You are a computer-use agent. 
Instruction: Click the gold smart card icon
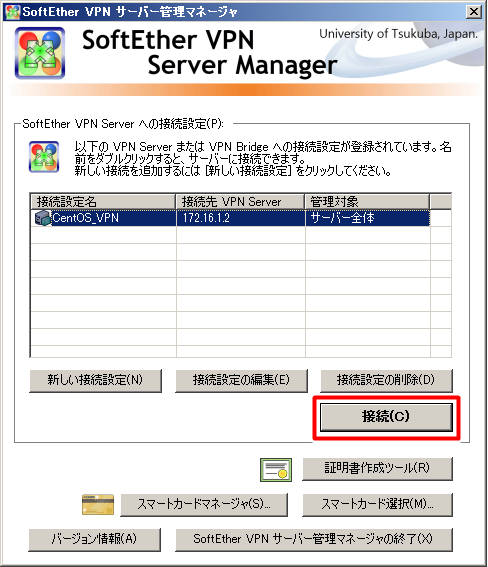click(98, 504)
